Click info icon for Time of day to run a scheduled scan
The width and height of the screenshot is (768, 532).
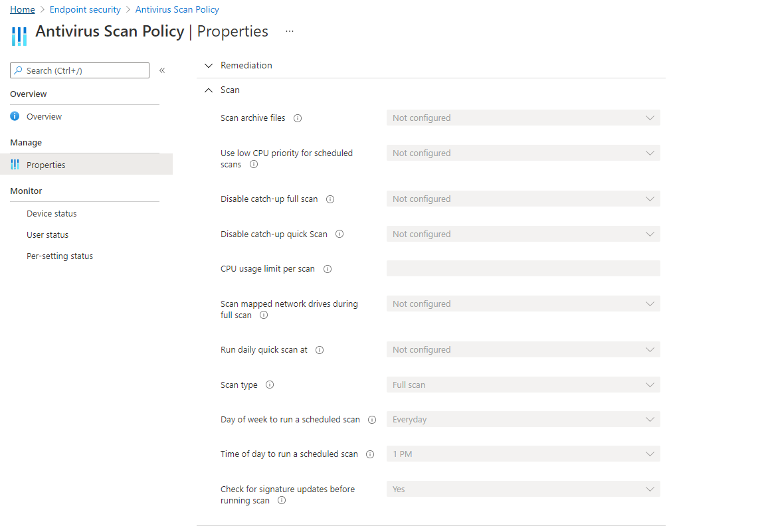point(370,454)
